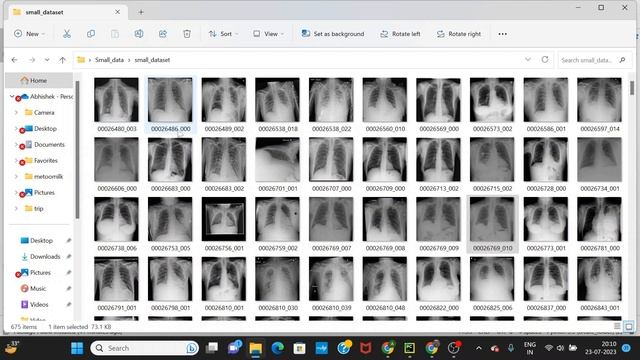640x360 pixels.
Task: Open Windows Start menu
Action: pos(77,348)
